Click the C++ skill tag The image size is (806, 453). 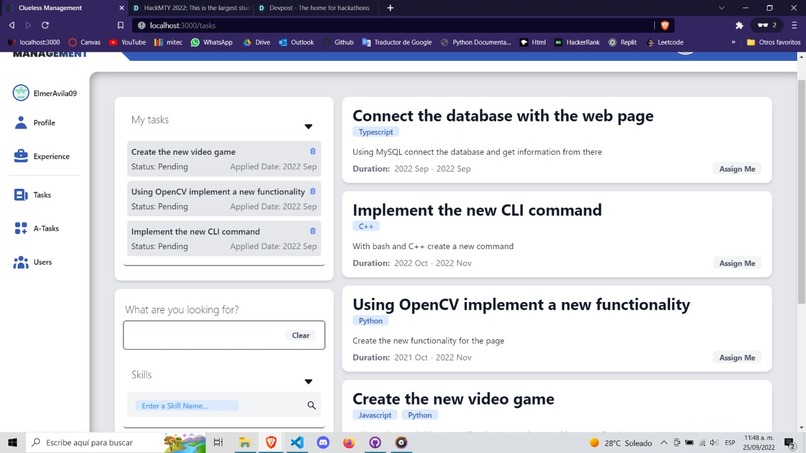click(x=366, y=226)
